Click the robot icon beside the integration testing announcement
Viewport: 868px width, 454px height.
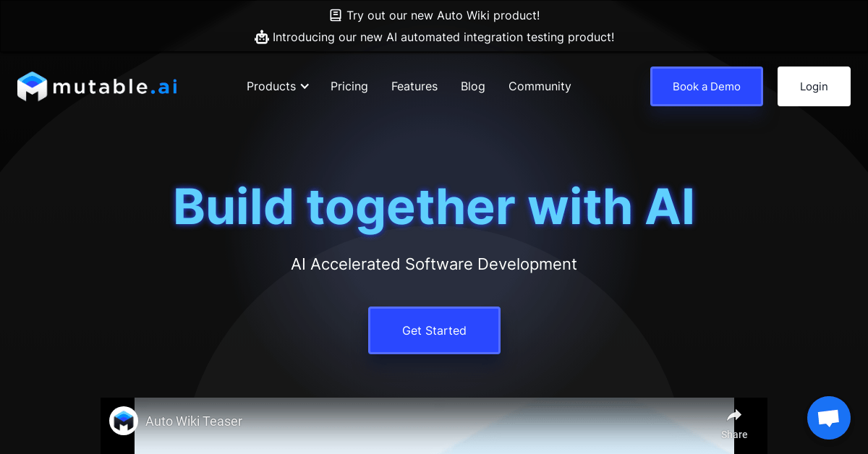point(262,37)
